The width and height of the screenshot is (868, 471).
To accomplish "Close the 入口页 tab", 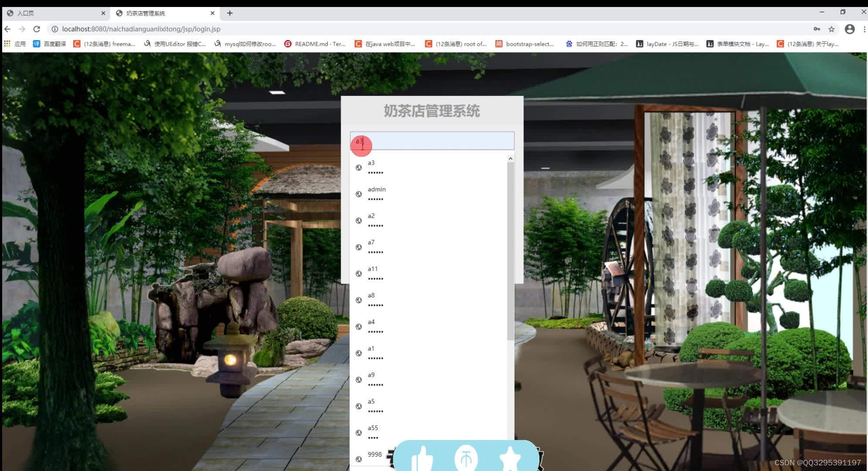I will click(103, 13).
